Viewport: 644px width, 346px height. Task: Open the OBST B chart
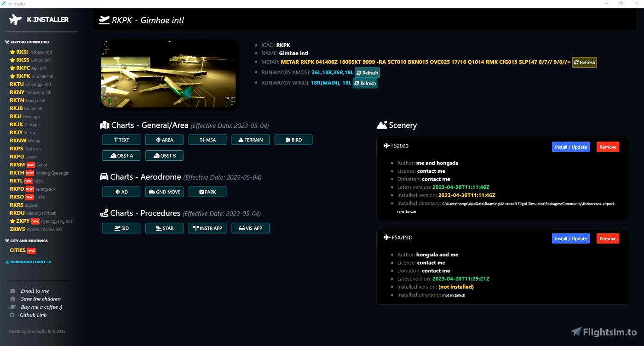164,156
